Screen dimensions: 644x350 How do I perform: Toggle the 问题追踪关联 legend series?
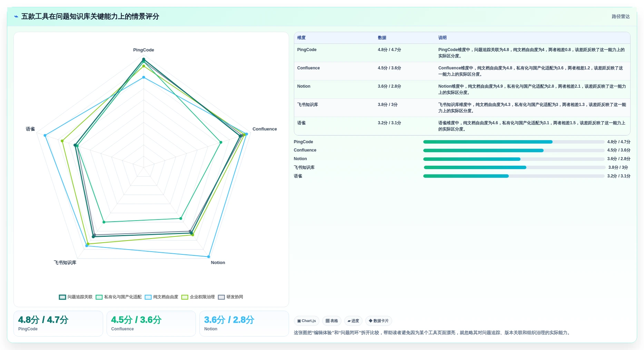(x=76, y=297)
